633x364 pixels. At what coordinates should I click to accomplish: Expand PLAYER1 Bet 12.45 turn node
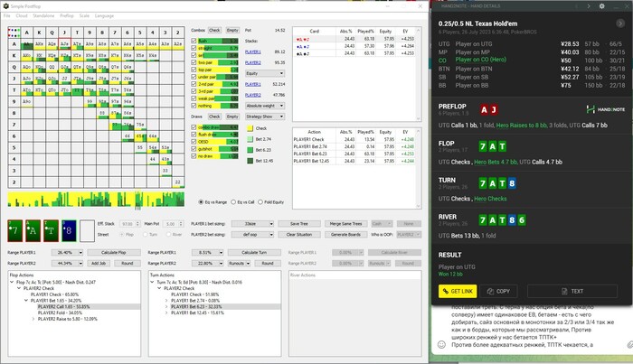166,313
